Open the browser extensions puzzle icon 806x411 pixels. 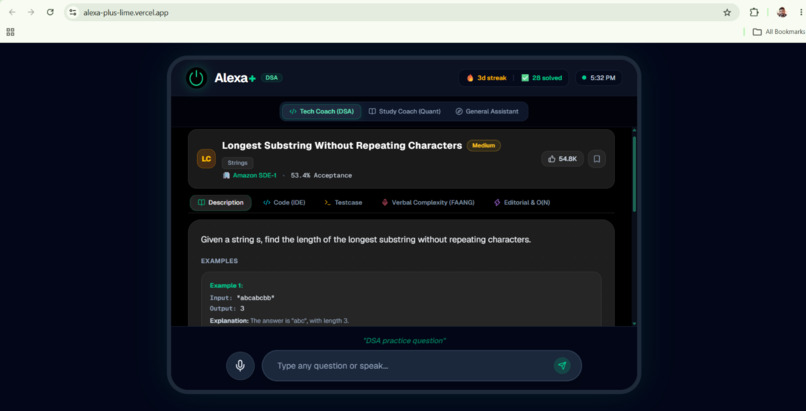click(x=754, y=12)
